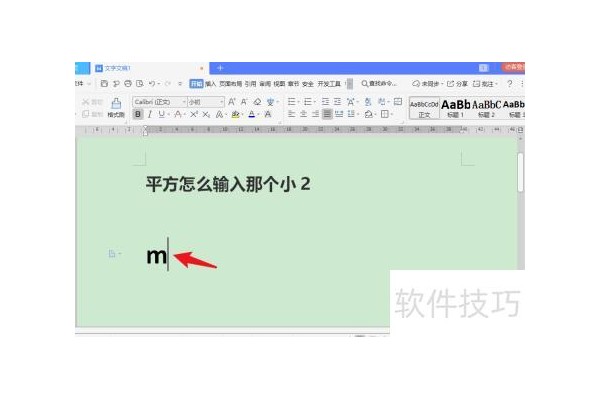Click the 安全 ribbon tab
This screenshot has height=400, width=600.
point(308,83)
